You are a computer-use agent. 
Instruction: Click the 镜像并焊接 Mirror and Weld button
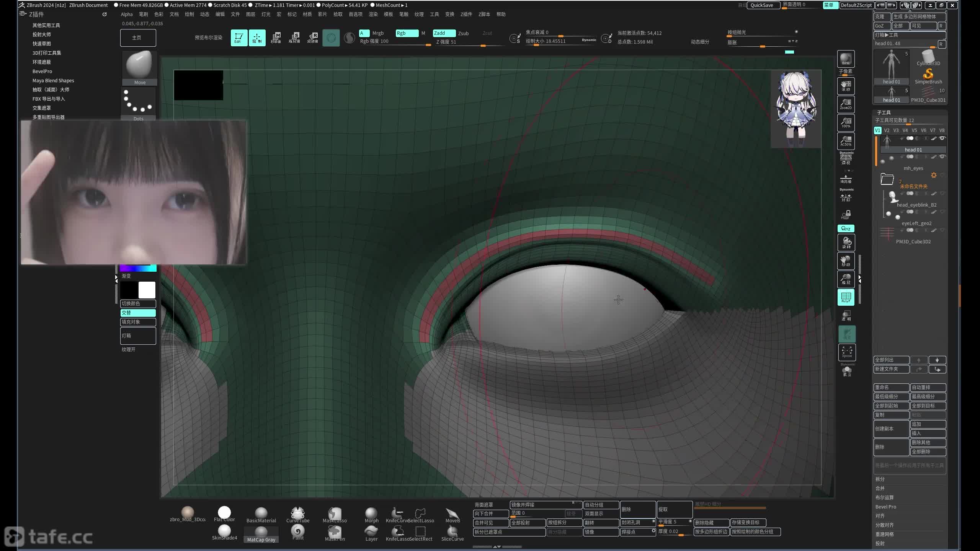click(x=546, y=505)
